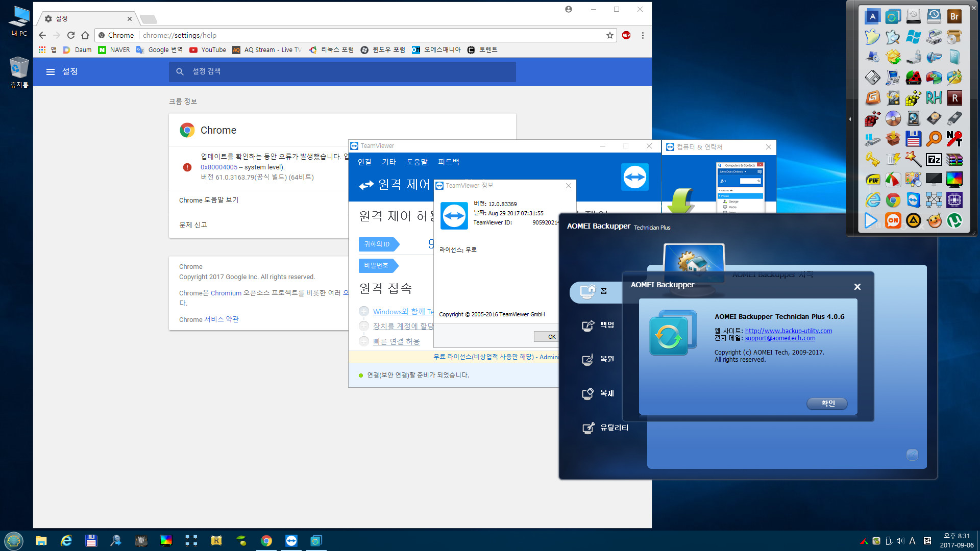Open the orange magnifier search tool icon
The height and width of the screenshot is (551, 980).
(x=934, y=139)
